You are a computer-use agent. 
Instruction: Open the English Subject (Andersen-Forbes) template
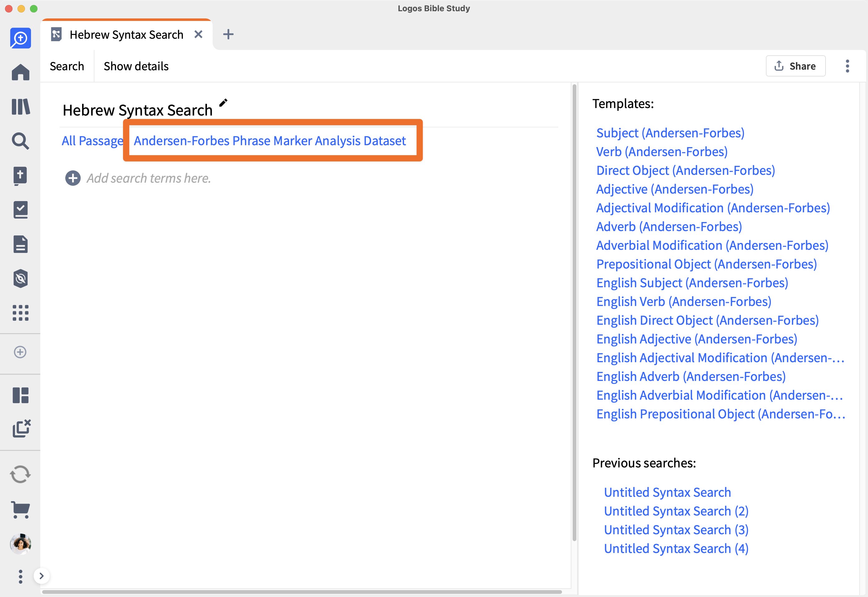coord(692,283)
